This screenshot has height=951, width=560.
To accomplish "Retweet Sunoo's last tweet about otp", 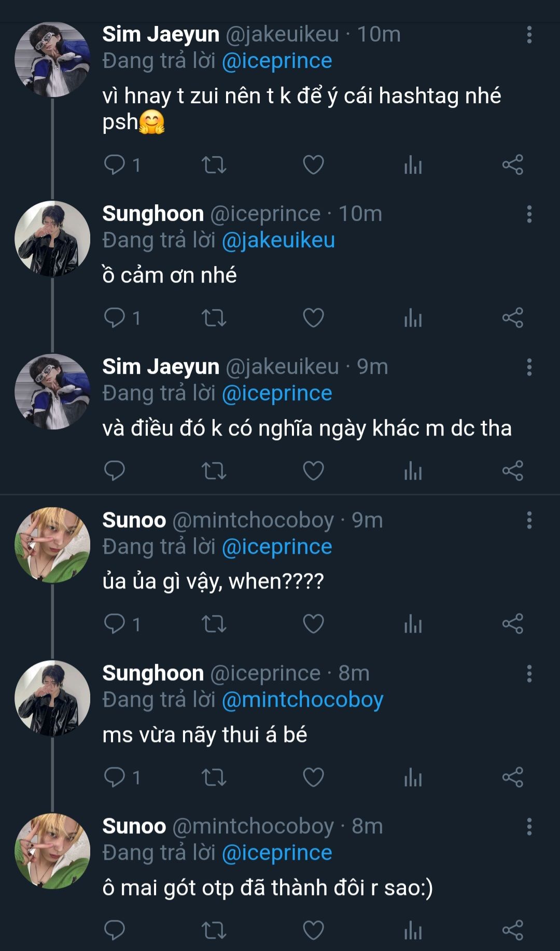I will 214,930.
